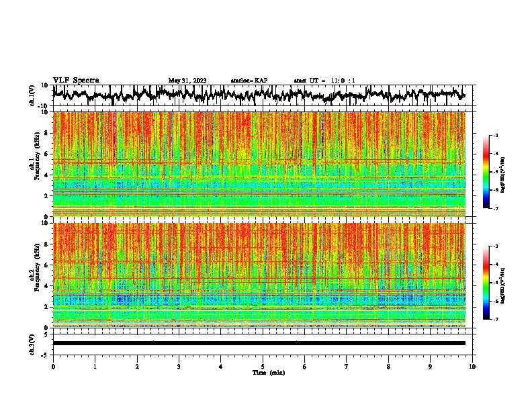Click the time axis tick label '6'
This screenshot has height=411, width=532.
(305, 367)
